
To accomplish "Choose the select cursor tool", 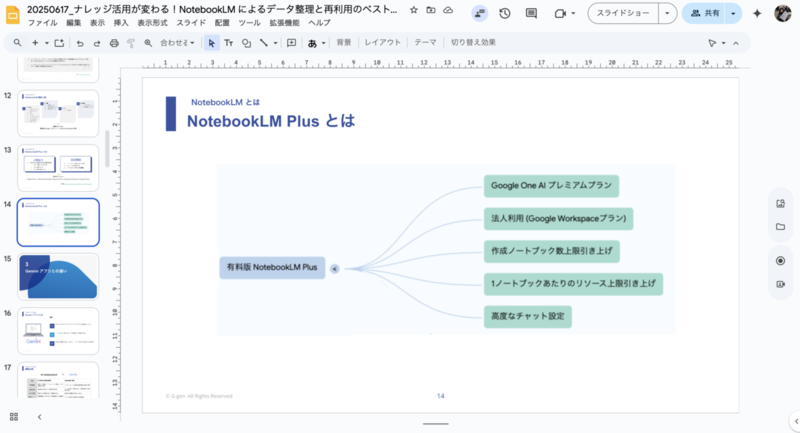I will click(x=211, y=43).
